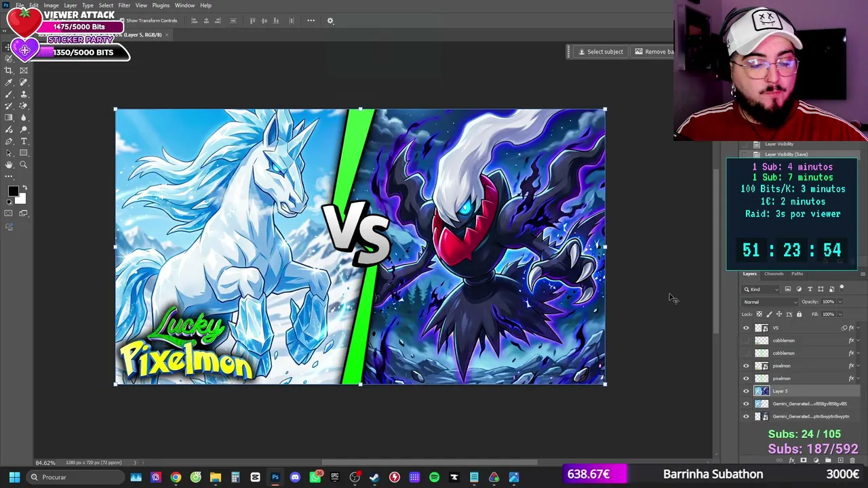
Task: Hide the Gemini_Generated layer ending in wyptn
Action: click(x=747, y=416)
